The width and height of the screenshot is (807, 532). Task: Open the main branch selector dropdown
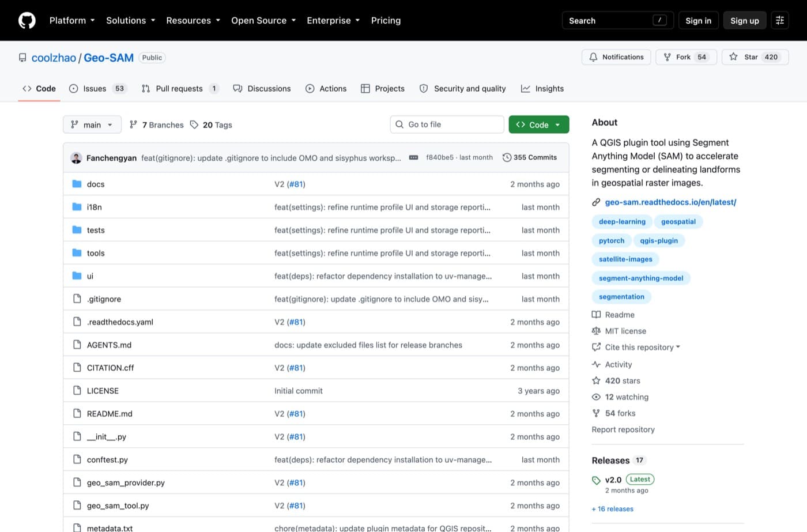pyautogui.click(x=92, y=124)
